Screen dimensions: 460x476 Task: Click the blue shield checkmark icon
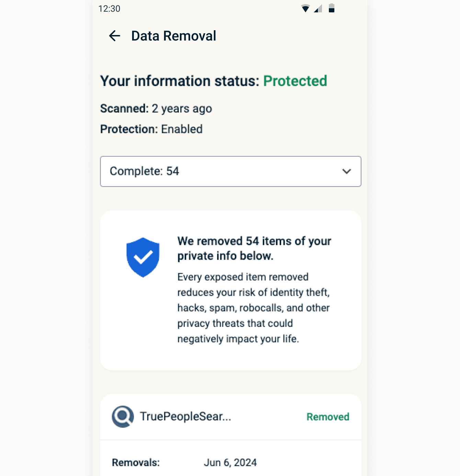(x=143, y=257)
